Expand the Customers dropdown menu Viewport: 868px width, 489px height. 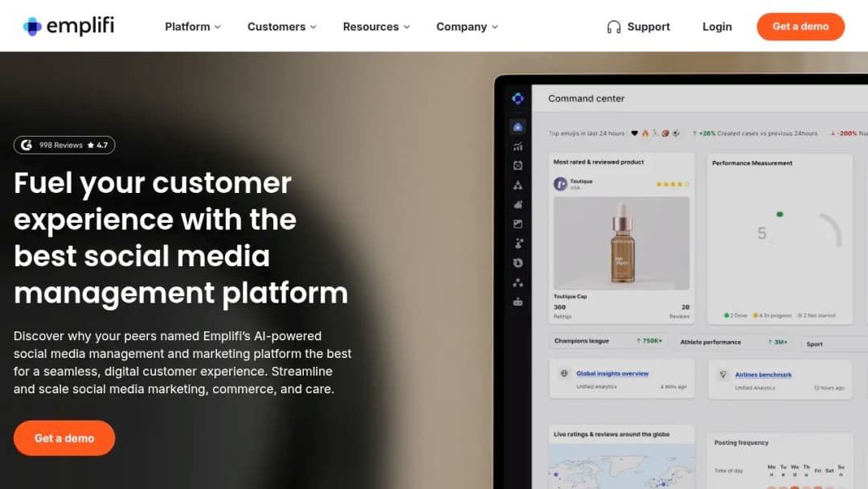[282, 27]
